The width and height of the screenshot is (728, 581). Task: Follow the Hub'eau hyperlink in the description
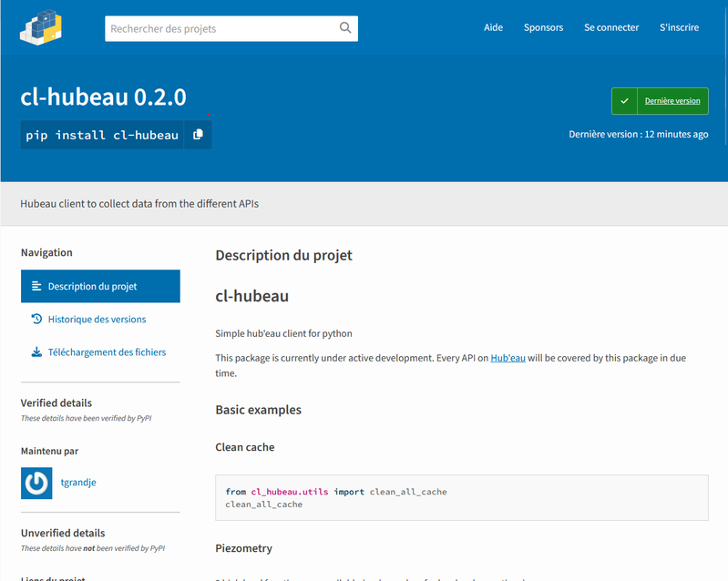point(508,358)
